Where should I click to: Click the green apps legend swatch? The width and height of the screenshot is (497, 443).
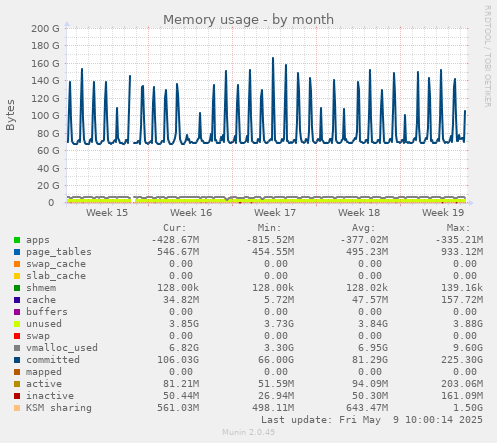coord(17,240)
